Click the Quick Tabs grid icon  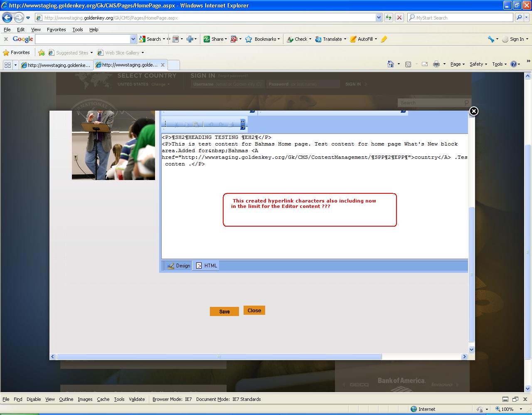pyautogui.click(x=7, y=65)
